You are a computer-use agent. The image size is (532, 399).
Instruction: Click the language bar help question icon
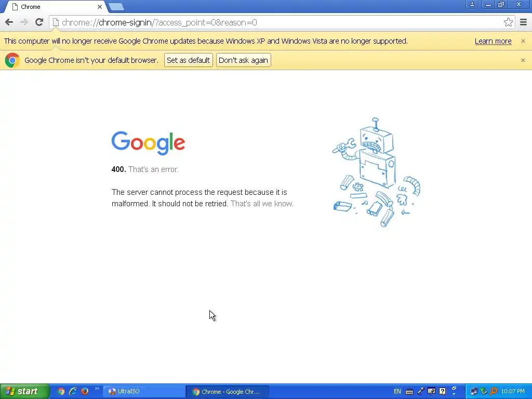(443, 391)
